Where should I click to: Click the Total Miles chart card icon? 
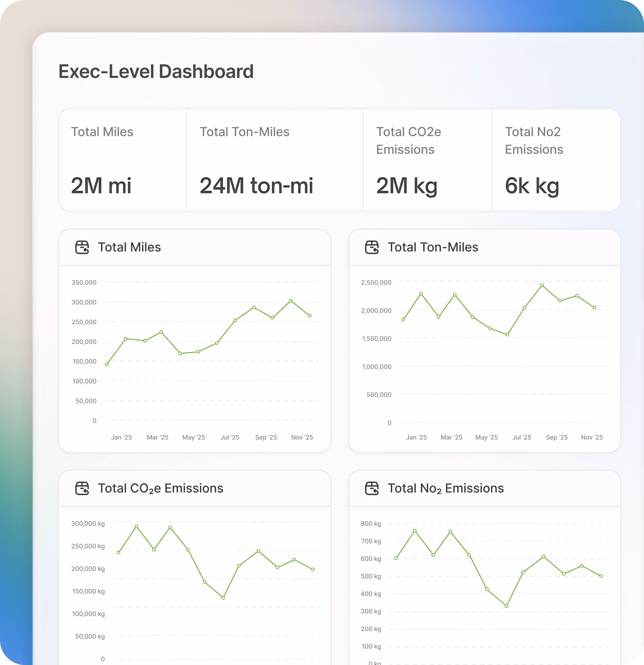[x=82, y=247]
